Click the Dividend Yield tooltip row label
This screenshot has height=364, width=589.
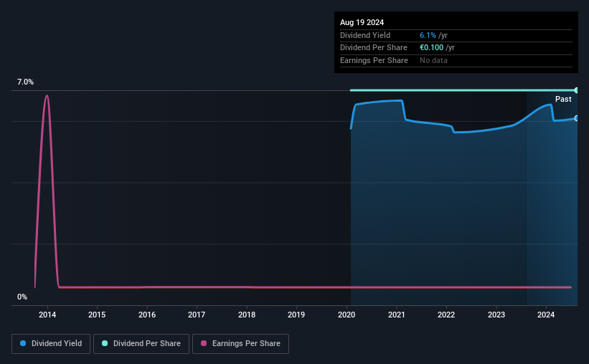[x=365, y=35]
